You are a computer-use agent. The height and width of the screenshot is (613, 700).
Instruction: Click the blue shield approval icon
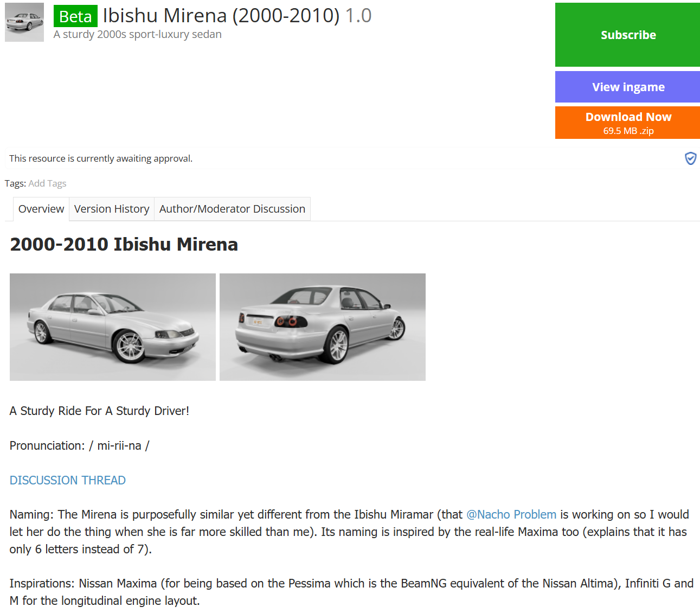point(690,158)
